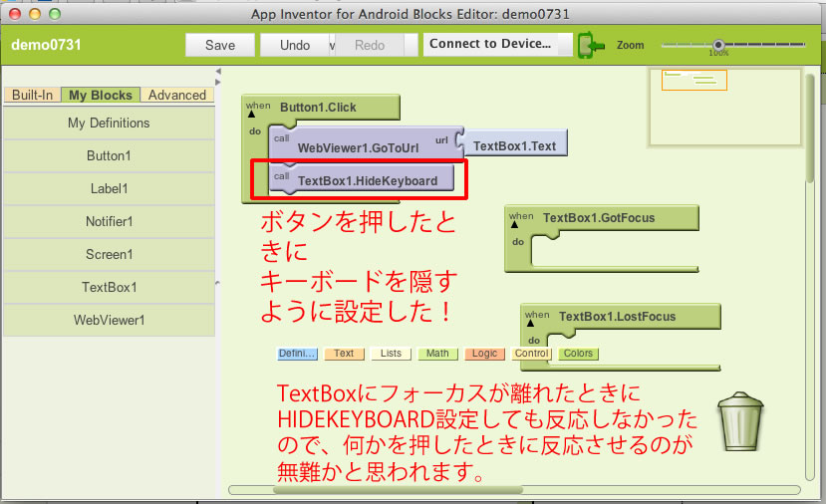The image size is (826, 504).
Task: Select the TextBox1.HideKeyboard call block
Action: click(x=362, y=179)
